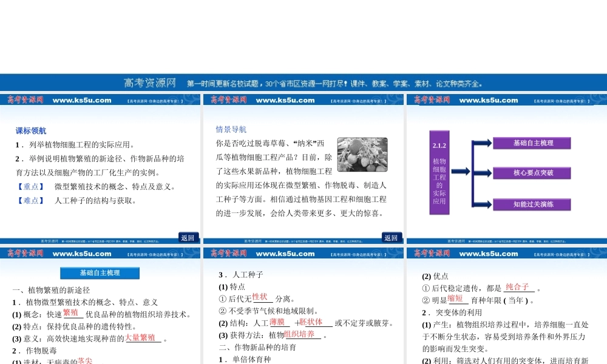607x364 pixels.
Task: Select the heading '一、植物繁殖的新途径'
Action: click(x=51, y=290)
